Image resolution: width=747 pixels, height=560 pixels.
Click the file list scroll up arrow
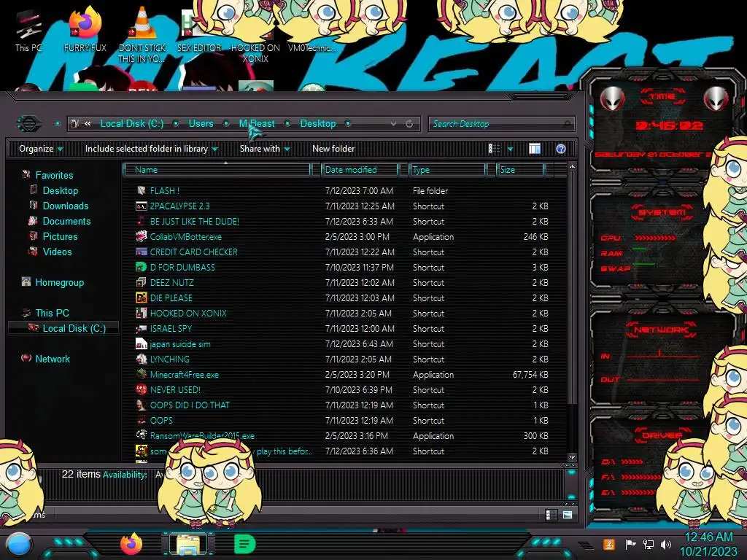(x=572, y=167)
